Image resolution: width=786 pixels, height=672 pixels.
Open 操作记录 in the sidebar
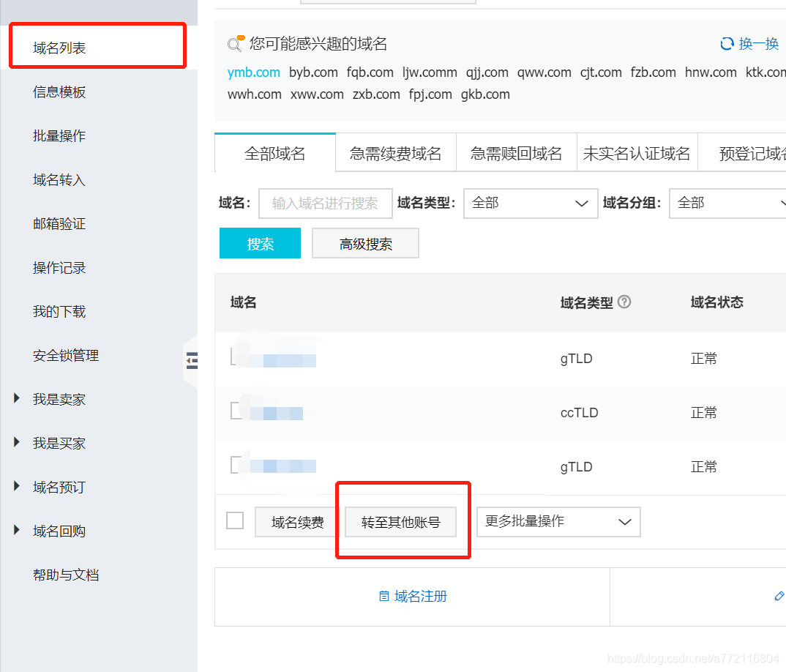click(59, 268)
